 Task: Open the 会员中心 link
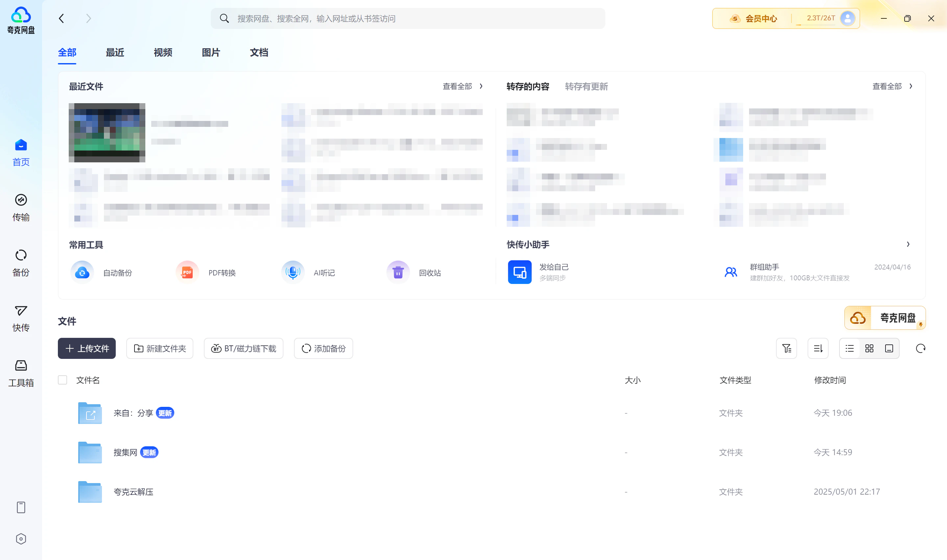[753, 18]
